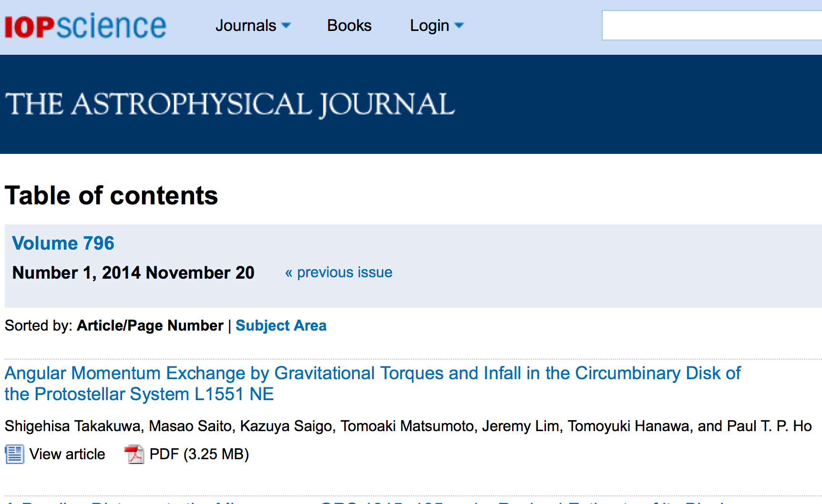The width and height of the screenshot is (822, 504).
Task: Click the Number 1, 2014 November 20 issue label
Action: click(x=134, y=272)
